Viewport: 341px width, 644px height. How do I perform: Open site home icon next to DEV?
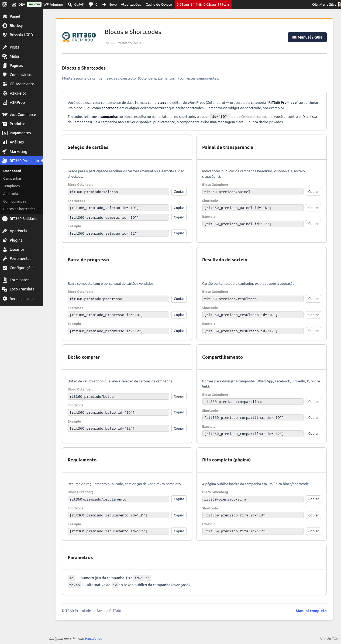[14, 4]
